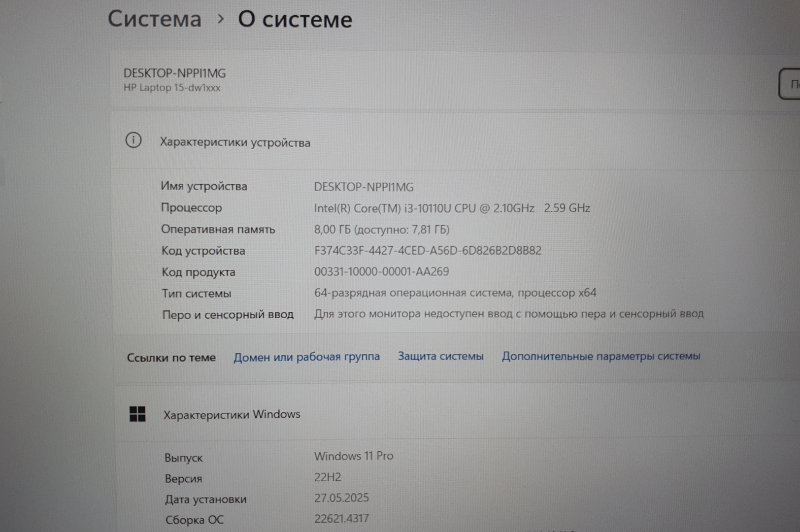Click the Имя устройства label
Screen dimensions: 800x532
tap(204, 186)
